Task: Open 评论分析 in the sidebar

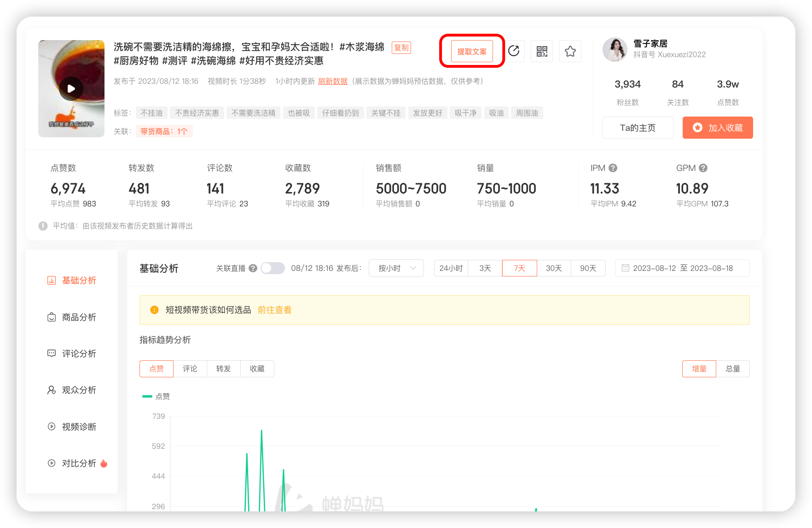Action: (72, 353)
